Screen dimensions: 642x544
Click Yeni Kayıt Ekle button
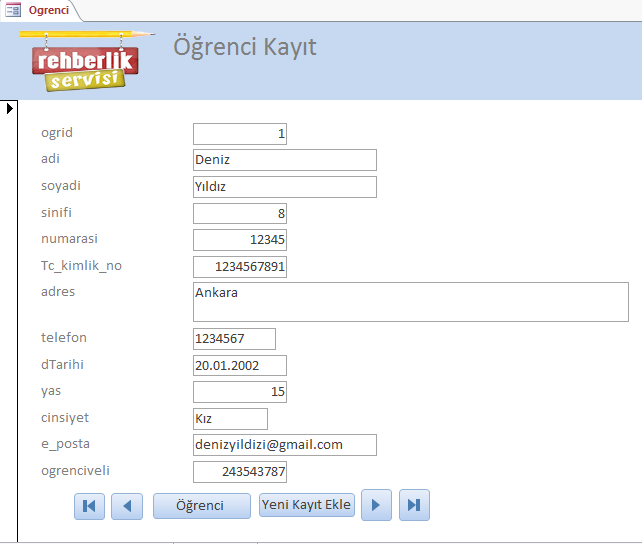coord(307,505)
